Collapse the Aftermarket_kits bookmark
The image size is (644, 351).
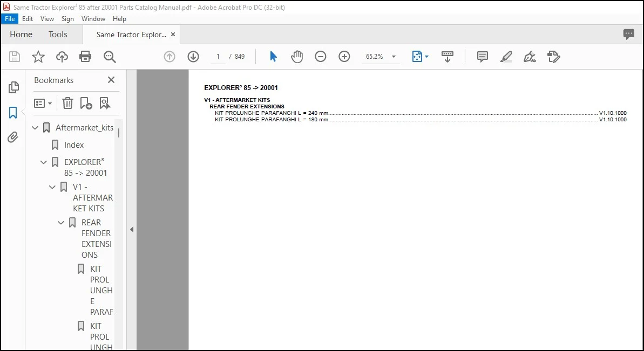tap(35, 128)
